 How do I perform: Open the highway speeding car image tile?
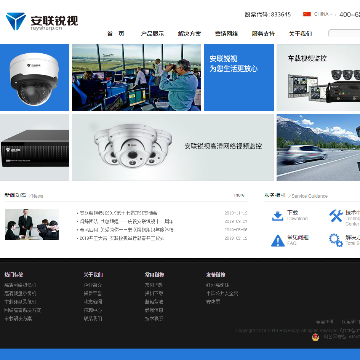[318, 148]
